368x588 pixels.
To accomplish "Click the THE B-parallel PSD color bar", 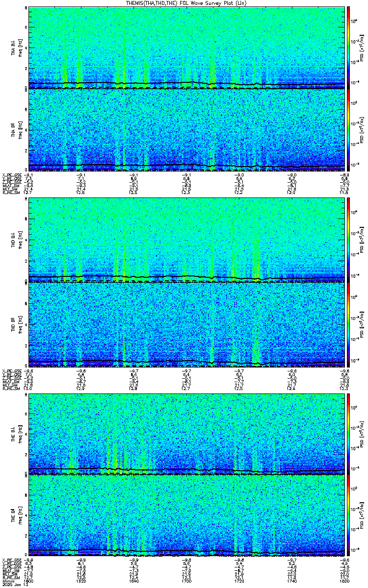I will 348,516.
